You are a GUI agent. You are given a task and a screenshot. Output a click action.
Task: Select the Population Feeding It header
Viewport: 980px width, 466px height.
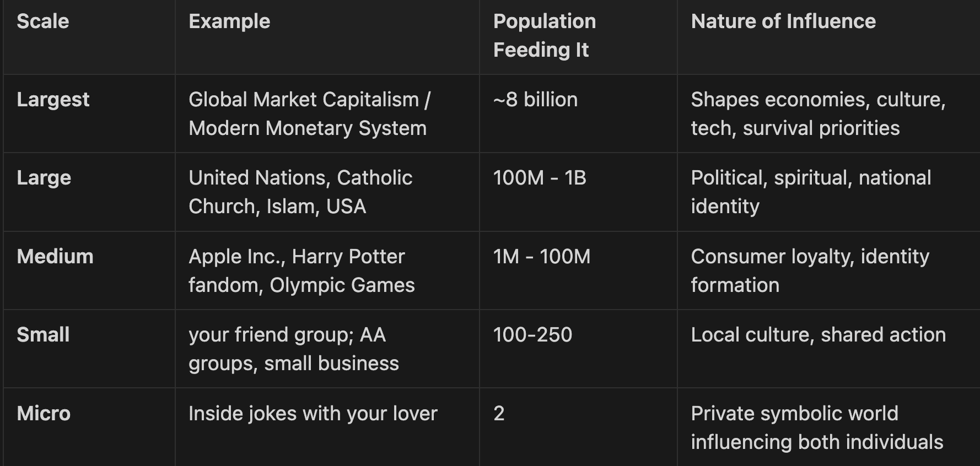[545, 36]
